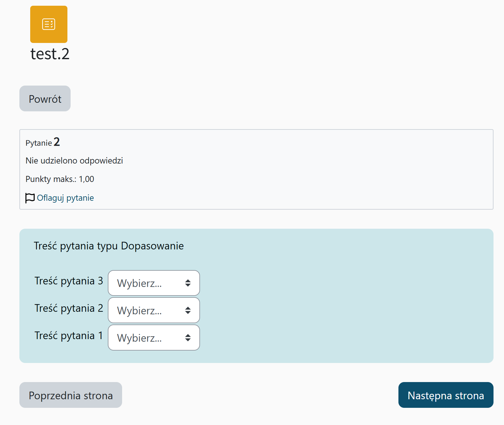This screenshot has height=425, width=504.
Task: Click the Treść pytania 1 label
Action: click(x=69, y=336)
